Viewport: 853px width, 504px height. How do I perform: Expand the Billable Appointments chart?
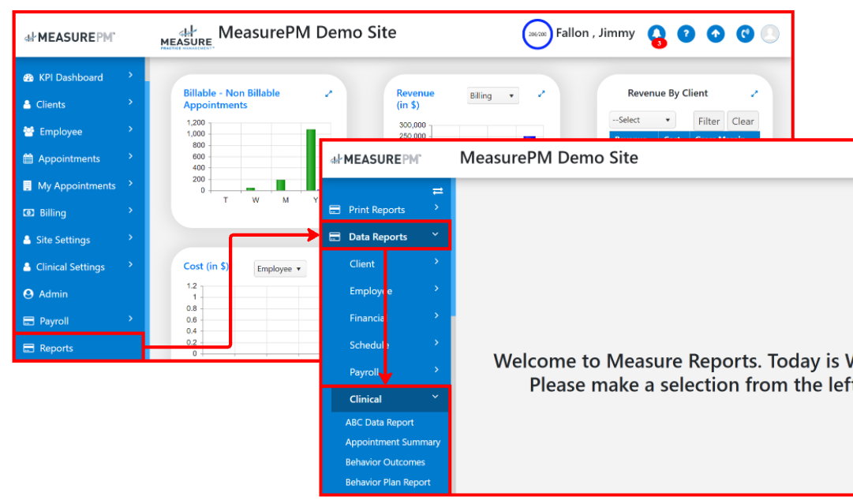(328, 94)
